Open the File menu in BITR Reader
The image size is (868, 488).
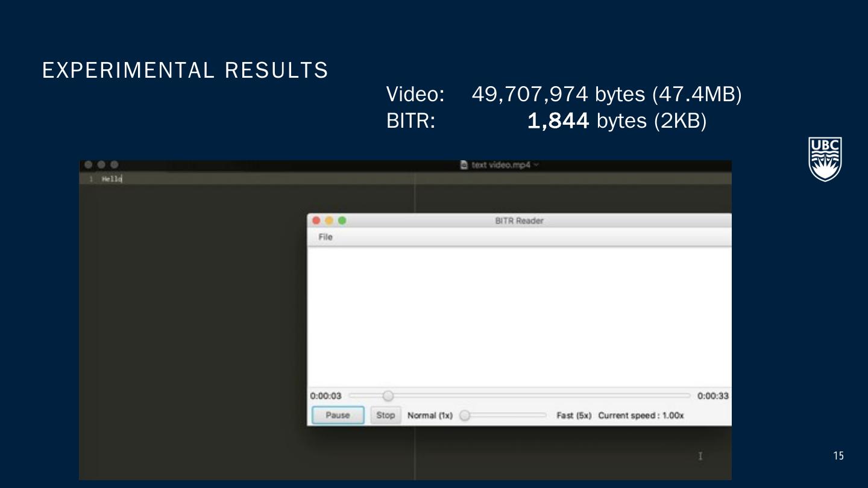(x=325, y=237)
